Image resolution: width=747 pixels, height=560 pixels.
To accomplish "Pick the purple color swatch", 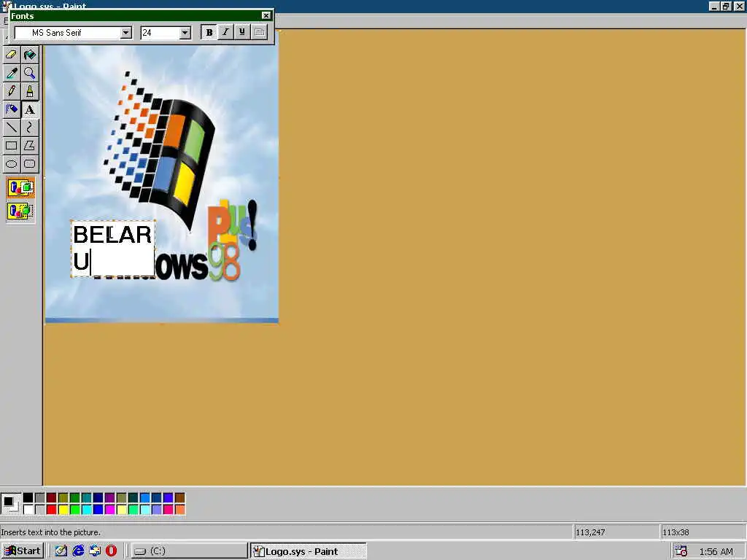I will (110, 498).
